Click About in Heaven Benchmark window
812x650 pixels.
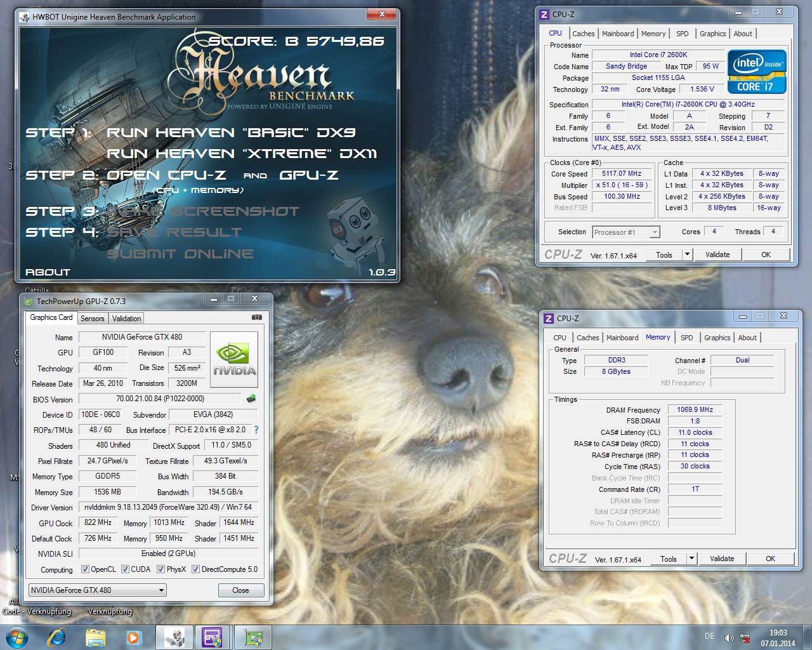48,272
